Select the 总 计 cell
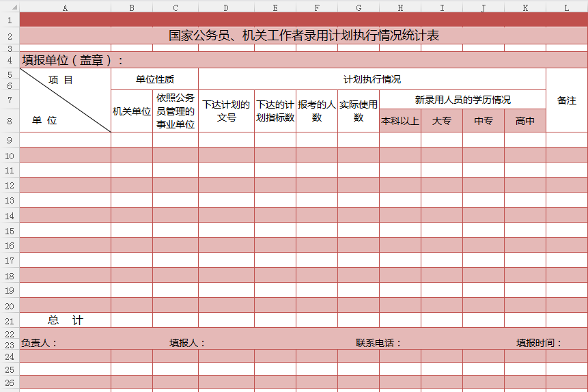588x392 pixels. [x=65, y=320]
